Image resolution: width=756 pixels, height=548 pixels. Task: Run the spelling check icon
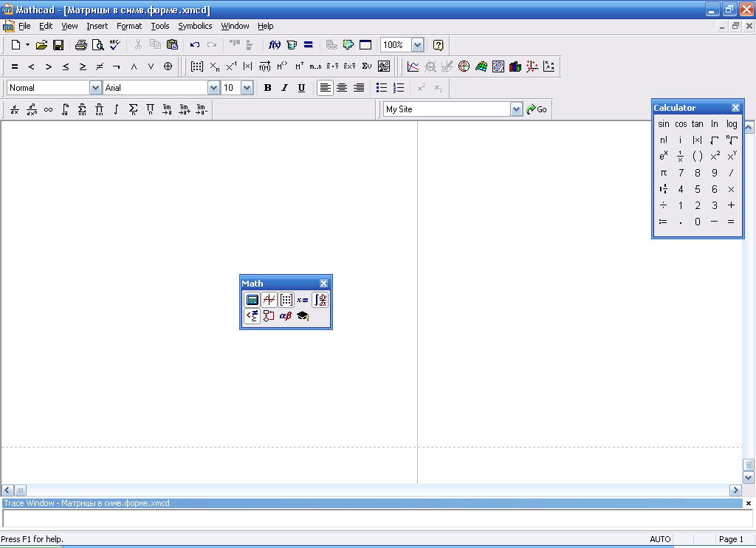114,45
